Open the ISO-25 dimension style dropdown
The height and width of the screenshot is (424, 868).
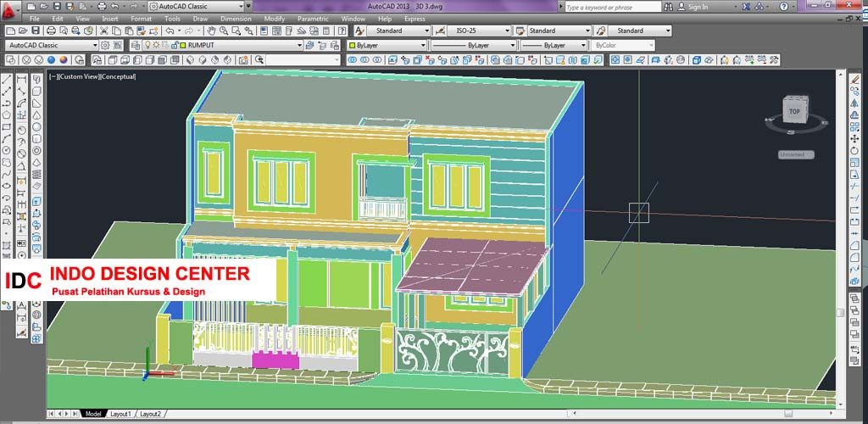tap(507, 31)
